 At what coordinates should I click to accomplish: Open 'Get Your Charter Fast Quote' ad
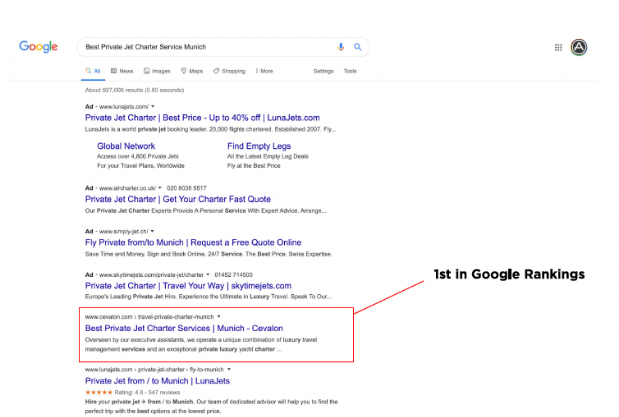pyautogui.click(x=178, y=199)
